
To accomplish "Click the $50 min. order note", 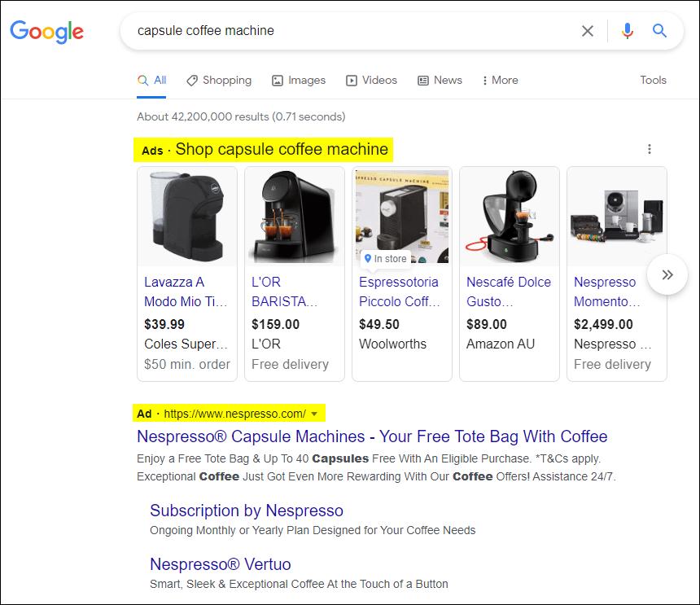I will (x=187, y=364).
